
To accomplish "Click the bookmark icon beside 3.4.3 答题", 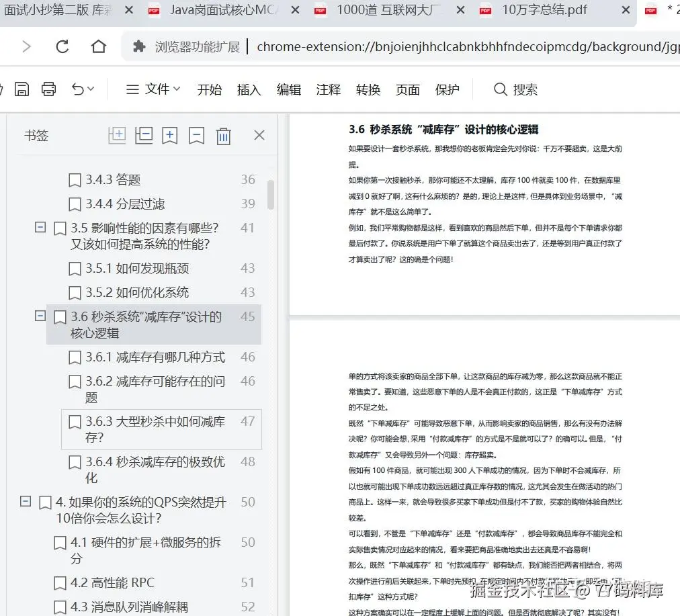I will point(75,180).
